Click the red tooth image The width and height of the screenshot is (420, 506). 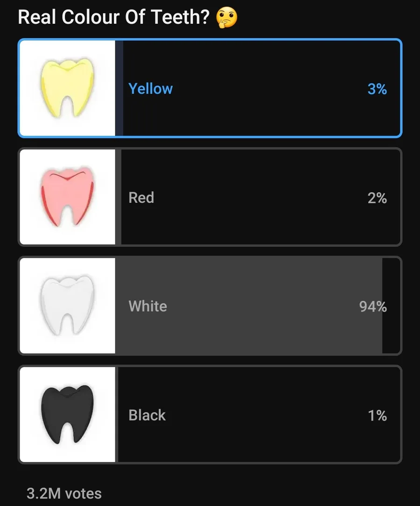67,197
